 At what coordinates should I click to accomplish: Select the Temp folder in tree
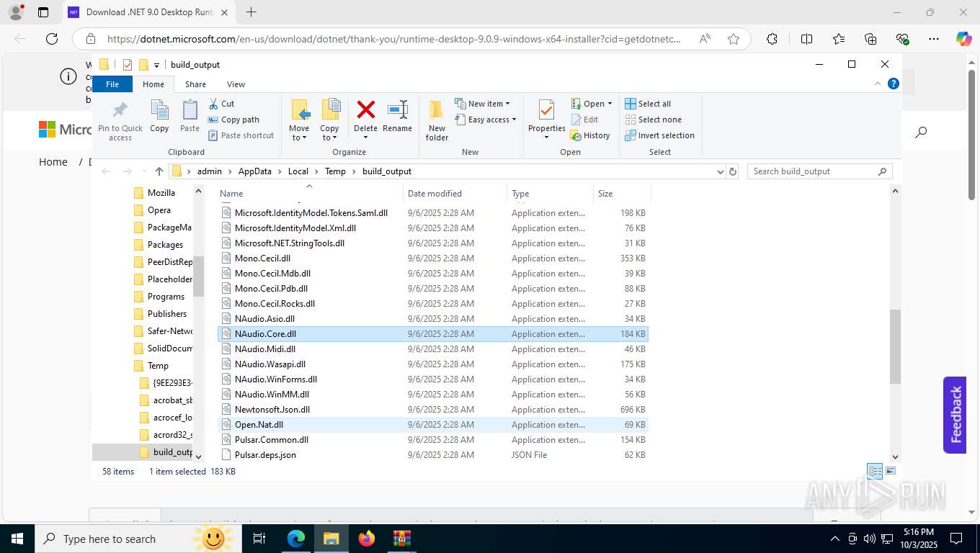tap(158, 366)
